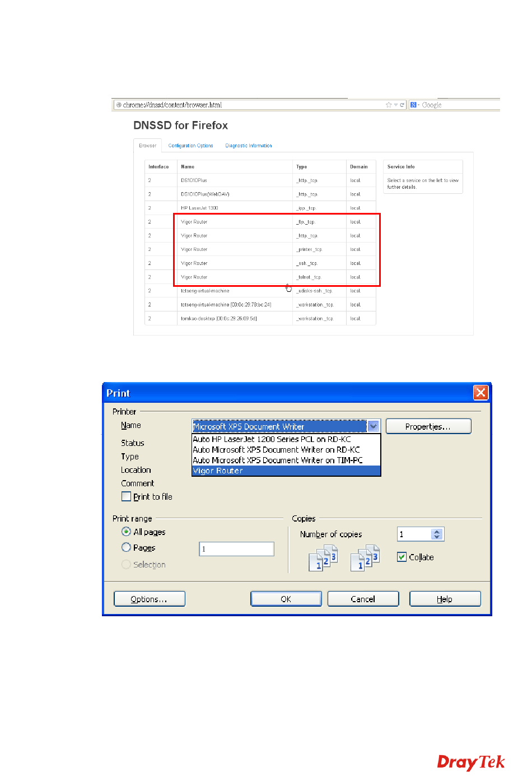This screenshot has width=532, height=777.
Task: Enable Print to file checkbox
Action: 127,496
